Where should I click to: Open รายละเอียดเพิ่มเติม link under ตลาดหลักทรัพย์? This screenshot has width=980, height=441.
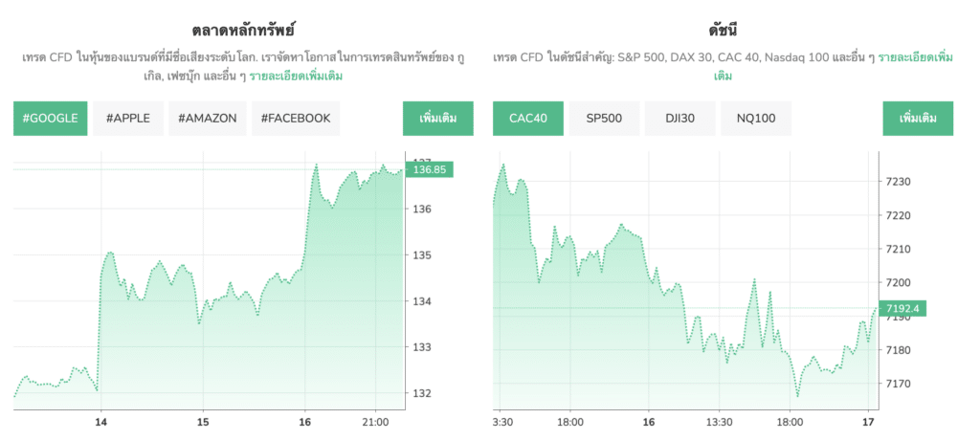[296, 76]
